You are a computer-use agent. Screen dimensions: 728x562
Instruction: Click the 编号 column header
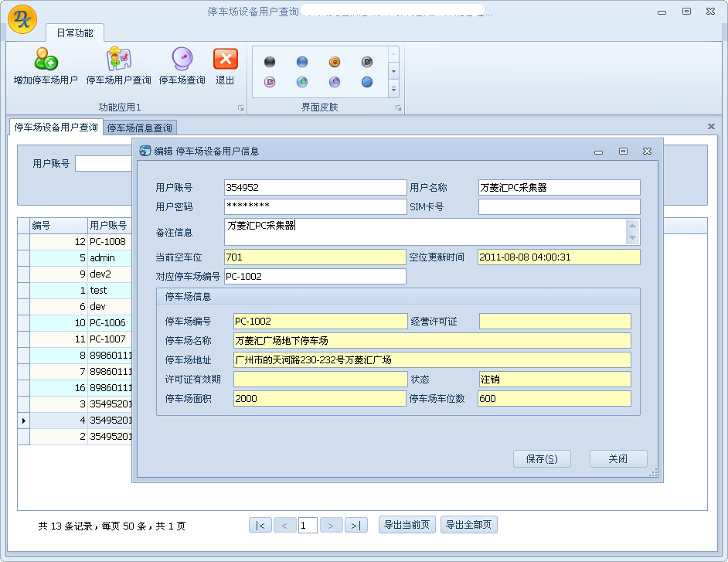click(59, 226)
